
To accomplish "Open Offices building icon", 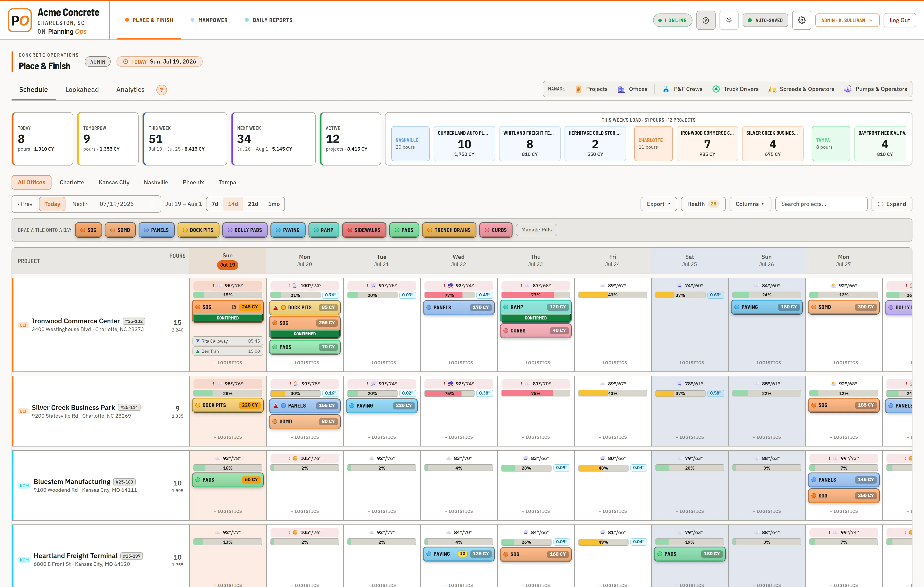I will coord(621,89).
